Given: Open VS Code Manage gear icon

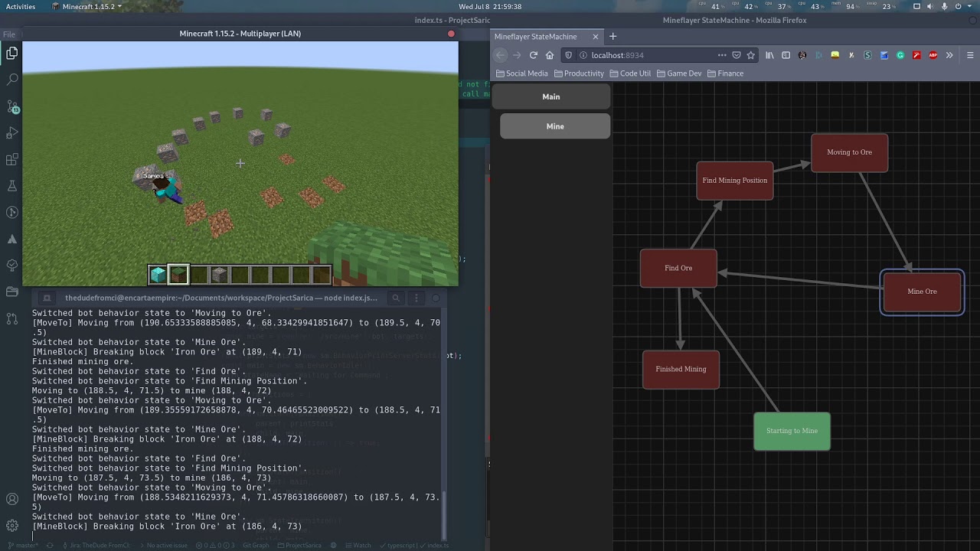Looking at the screenshot, I should [x=11, y=526].
